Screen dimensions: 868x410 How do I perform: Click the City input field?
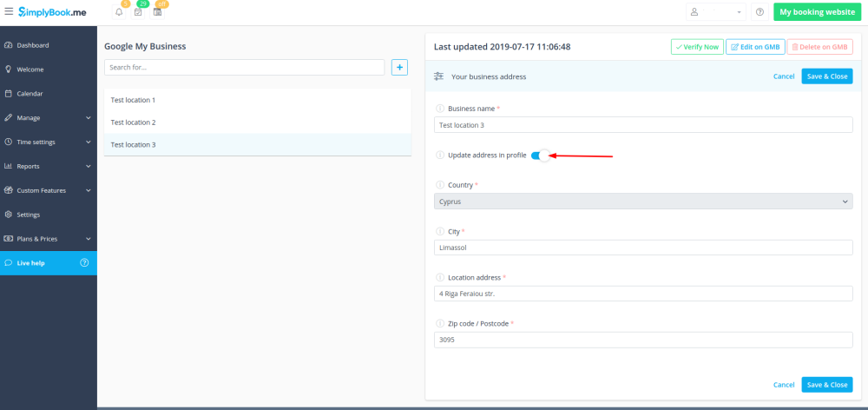[x=642, y=248]
